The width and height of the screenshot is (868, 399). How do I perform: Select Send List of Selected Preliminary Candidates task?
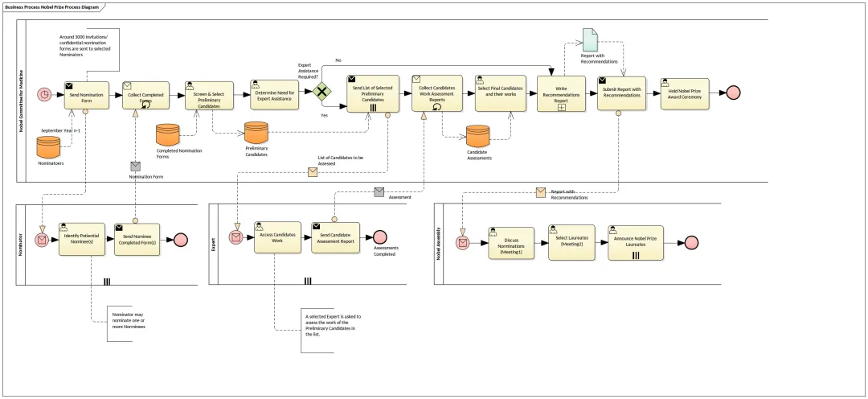pos(373,93)
